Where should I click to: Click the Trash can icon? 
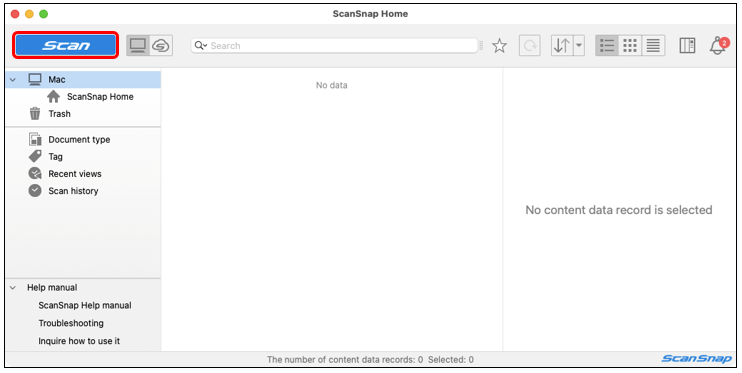[x=35, y=114]
